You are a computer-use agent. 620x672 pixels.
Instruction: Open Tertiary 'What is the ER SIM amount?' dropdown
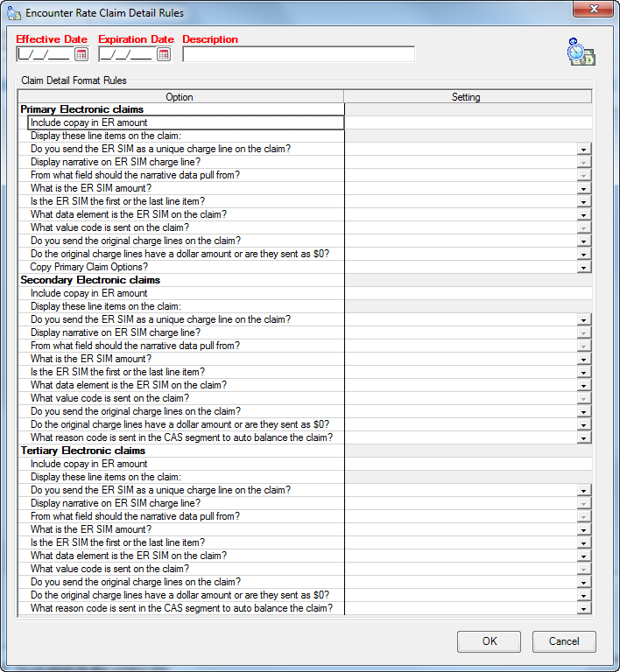(x=583, y=529)
